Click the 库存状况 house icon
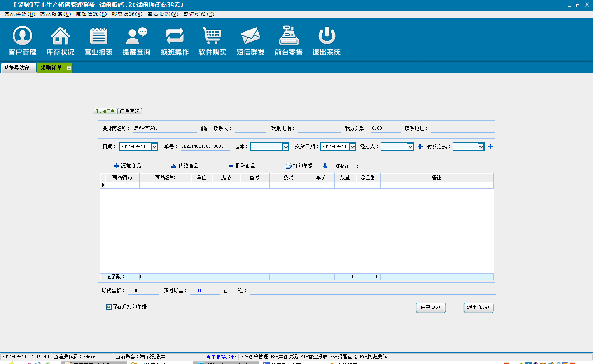The width and height of the screenshot is (593, 364). coord(60,36)
